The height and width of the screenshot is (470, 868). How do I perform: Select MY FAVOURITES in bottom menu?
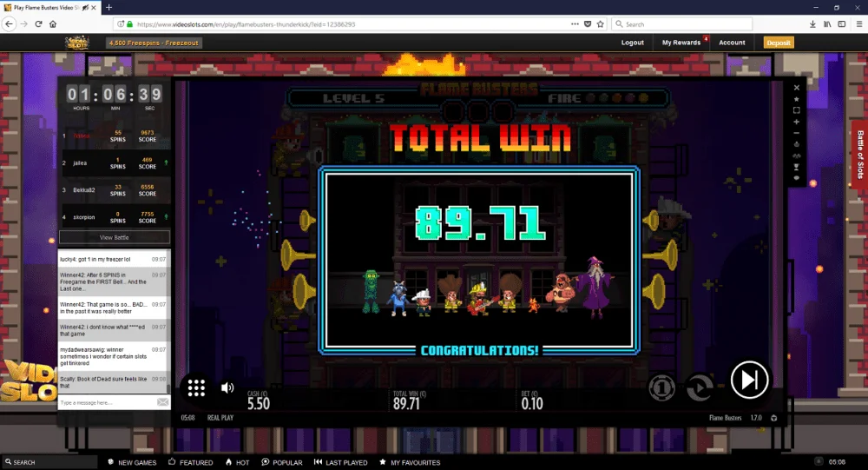point(410,462)
